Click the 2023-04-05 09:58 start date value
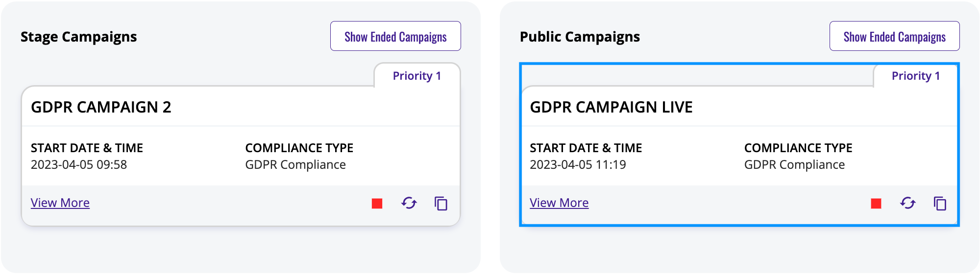This screenshot has width=980, height=274. click(79, 165)
